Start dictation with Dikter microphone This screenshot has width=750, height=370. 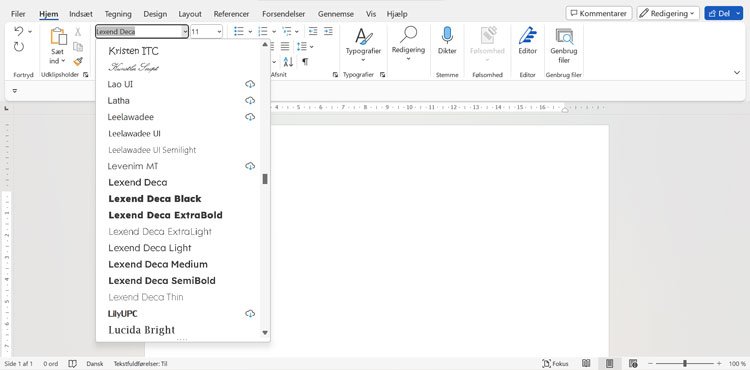coord(447,41)
